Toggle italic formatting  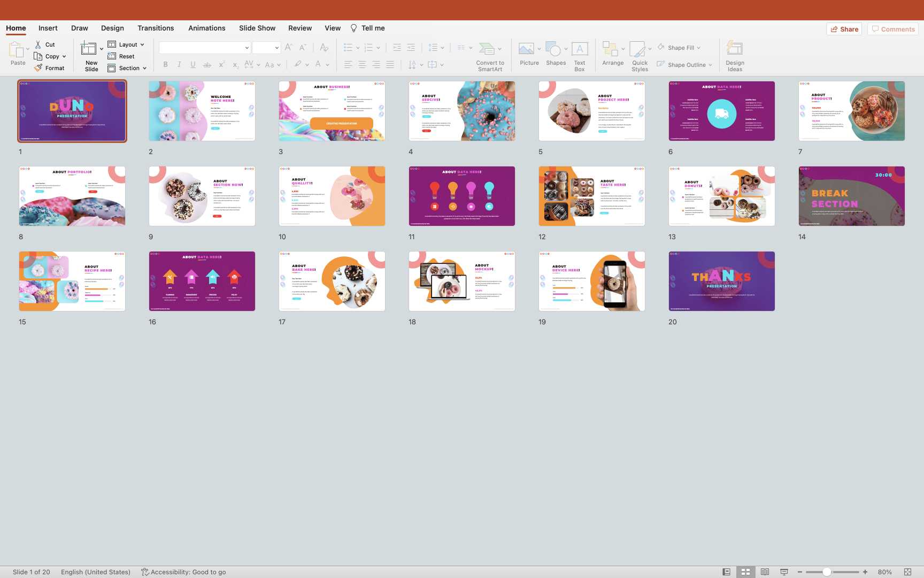tap(179, 64)
